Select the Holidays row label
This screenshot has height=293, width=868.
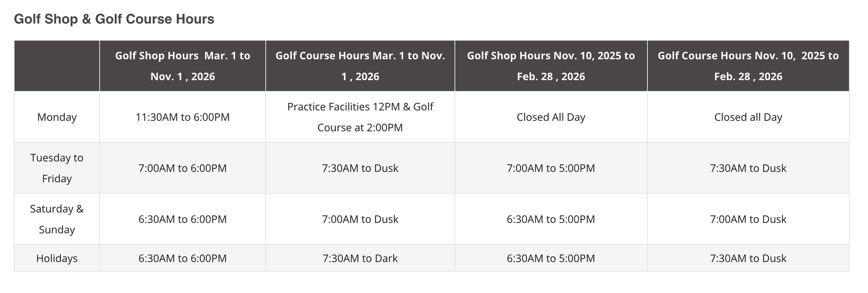point(57,258)
